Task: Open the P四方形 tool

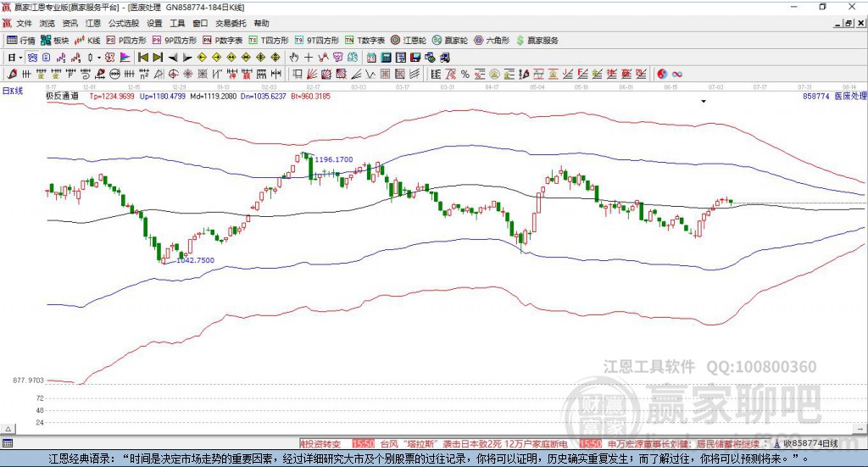Action: pos(126,41)
